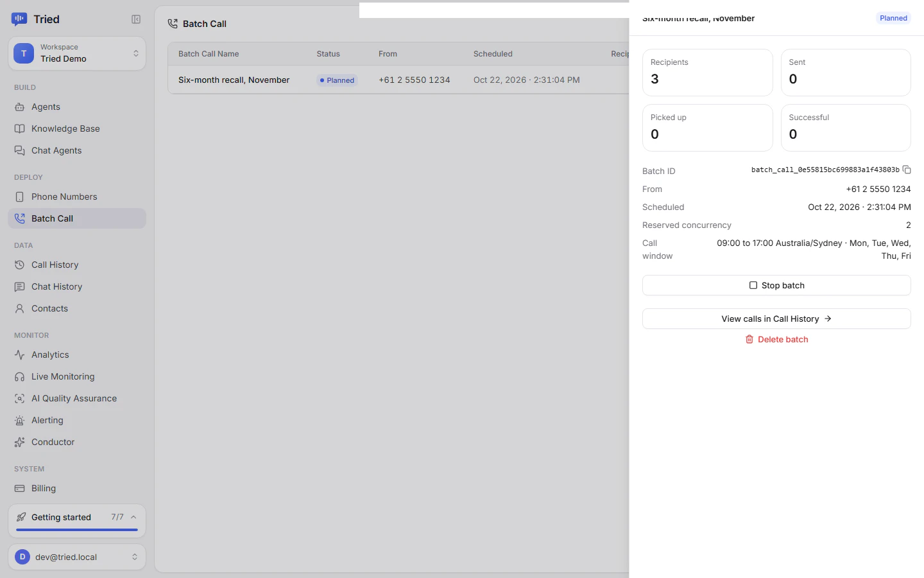Click the From column header in table
Image resolution: width=924 pixels, height=578 pixels.
click(388, 54)
